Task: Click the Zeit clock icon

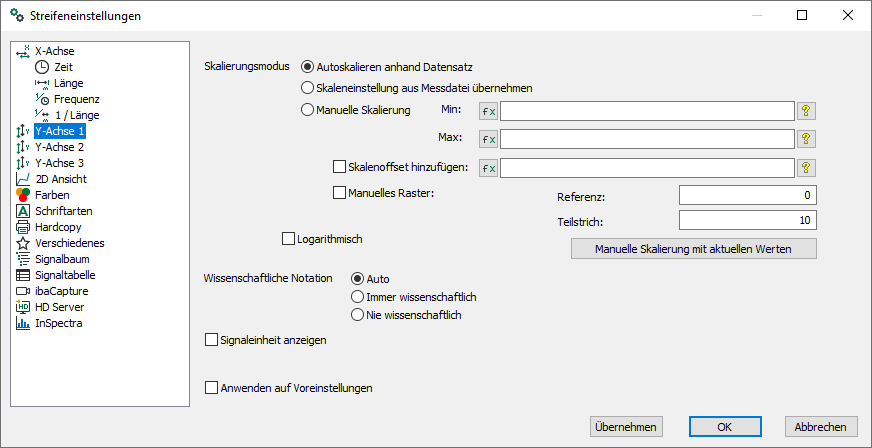Action: (x=42, y=67)
